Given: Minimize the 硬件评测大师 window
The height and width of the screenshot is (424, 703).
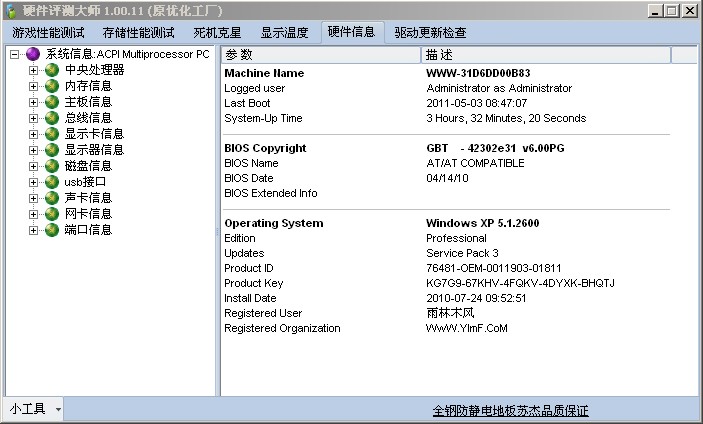Looking at the screenshot, I should coord(655,11).
